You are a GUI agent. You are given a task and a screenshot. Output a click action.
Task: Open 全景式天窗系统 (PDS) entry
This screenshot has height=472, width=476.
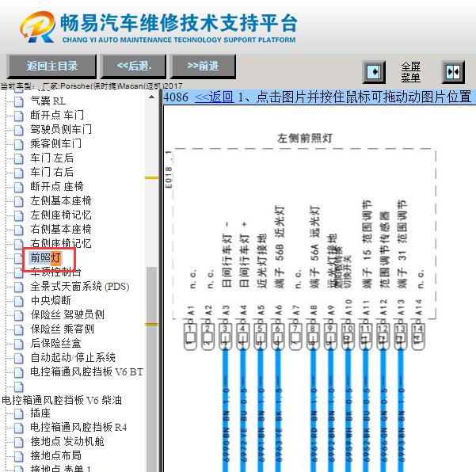pos(80,286)
